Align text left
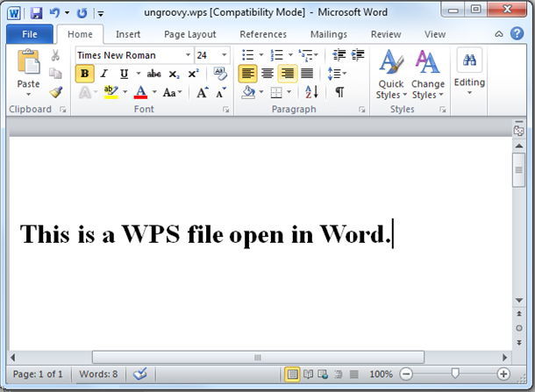The image size is (535, 392). 247,74
